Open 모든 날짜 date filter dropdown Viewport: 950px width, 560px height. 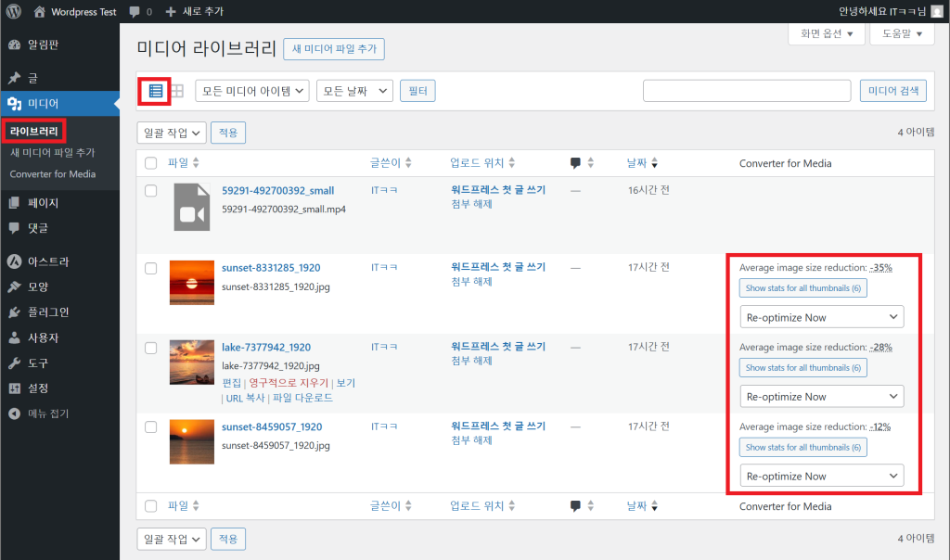pyautogui.click(x=354, y=91)
